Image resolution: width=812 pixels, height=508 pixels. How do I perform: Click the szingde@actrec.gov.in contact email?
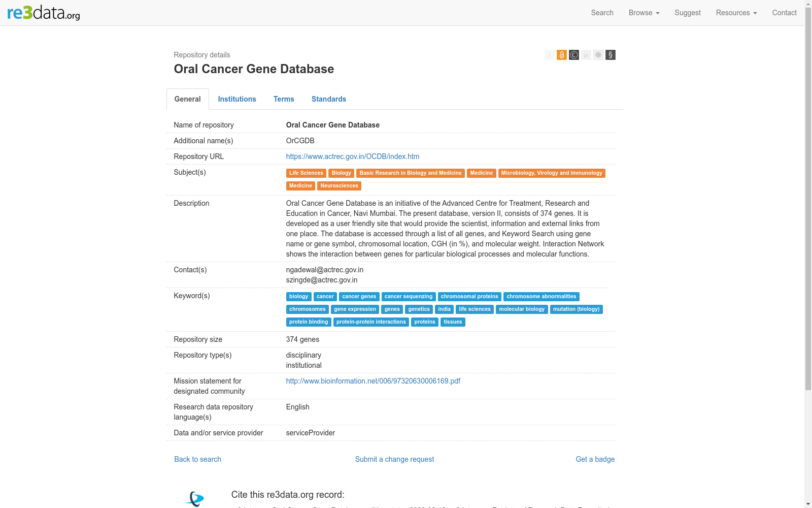[322, 280]
